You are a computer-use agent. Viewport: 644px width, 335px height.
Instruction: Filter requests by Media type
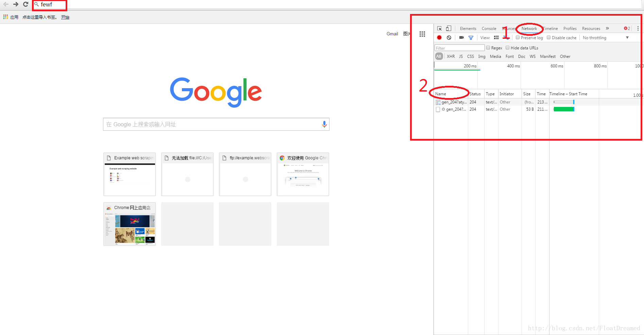495,57
